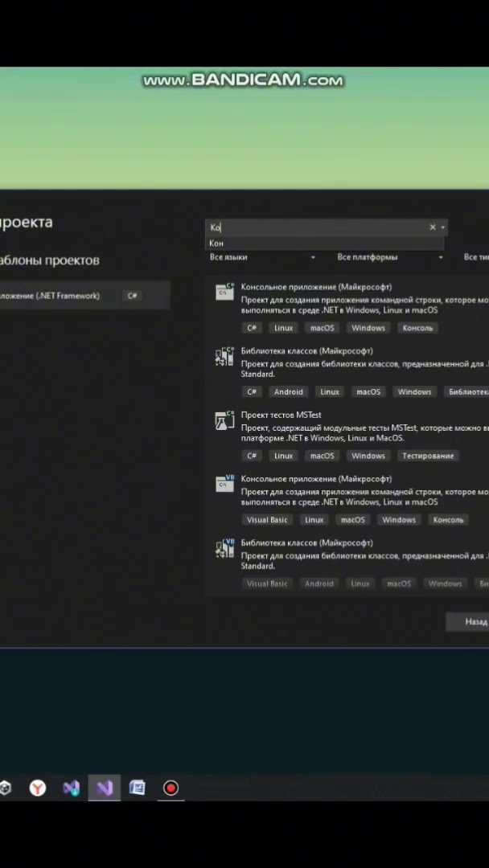Viewport: 489px width, 868px height.
Task: Click the 'Тестирование' tag of the MSTest project
Action: pos(428,457)
